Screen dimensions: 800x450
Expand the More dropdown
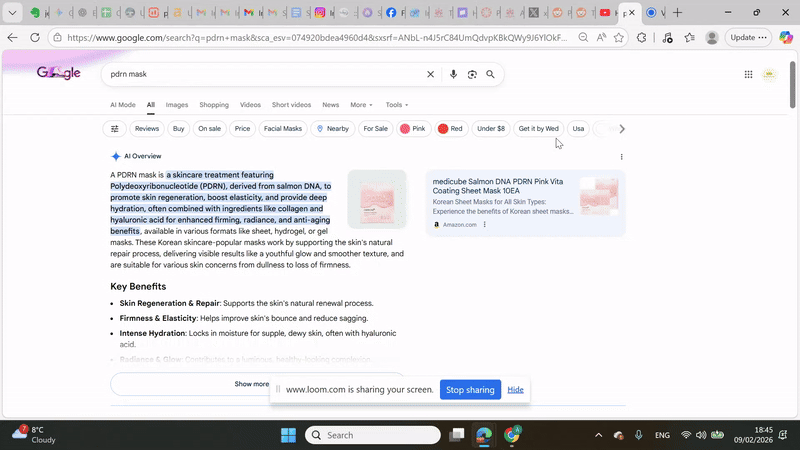(361, 105)
